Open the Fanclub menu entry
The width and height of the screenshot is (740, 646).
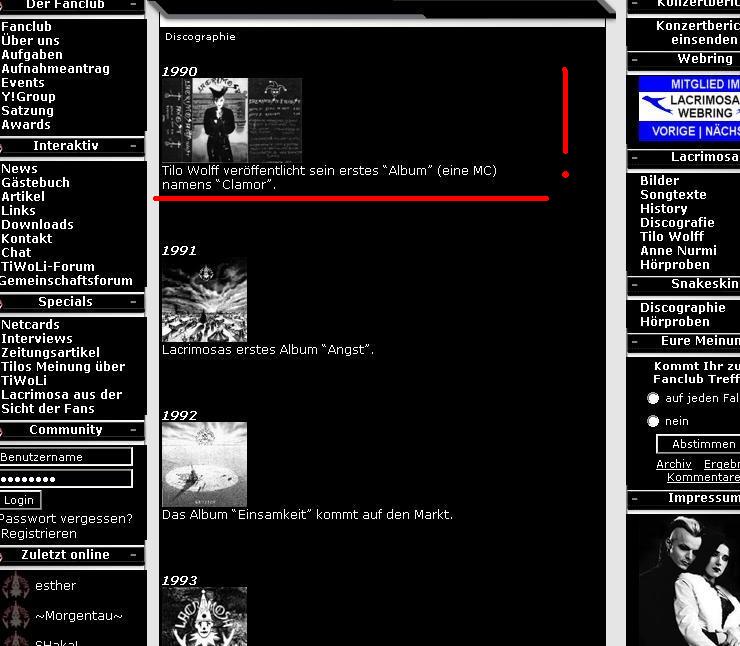(26, 27)
